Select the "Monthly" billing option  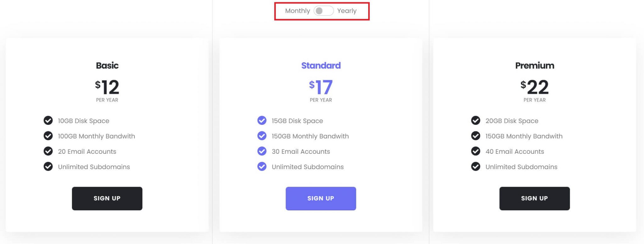click(297, 11)
